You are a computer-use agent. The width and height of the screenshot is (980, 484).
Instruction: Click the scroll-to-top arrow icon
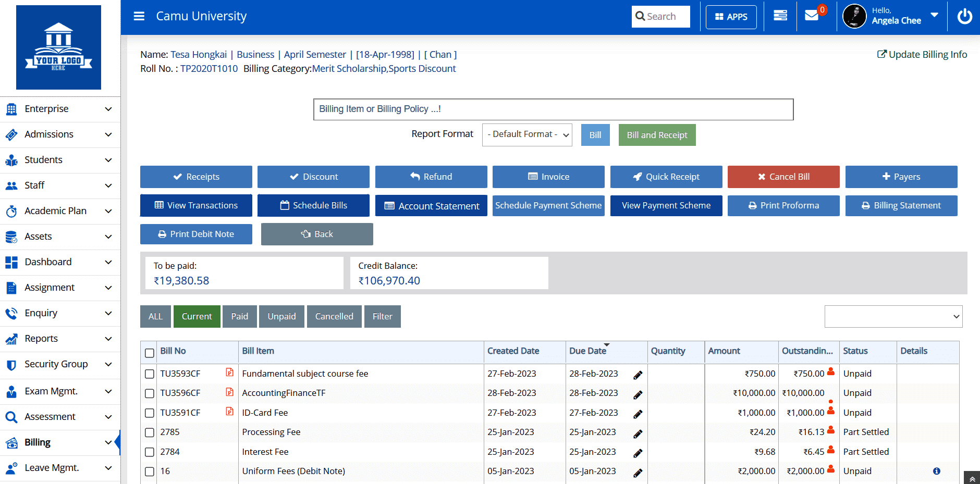tap(972, 478)
